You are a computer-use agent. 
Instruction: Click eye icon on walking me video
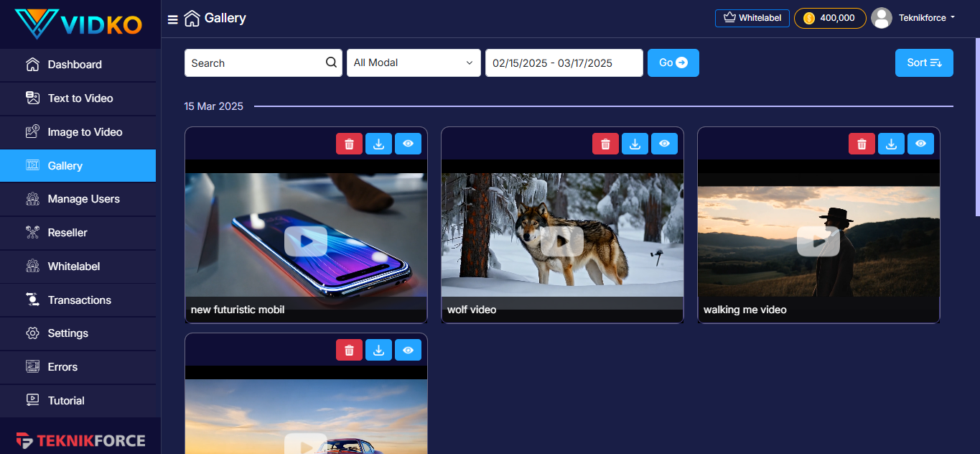(x=920, y=144)
